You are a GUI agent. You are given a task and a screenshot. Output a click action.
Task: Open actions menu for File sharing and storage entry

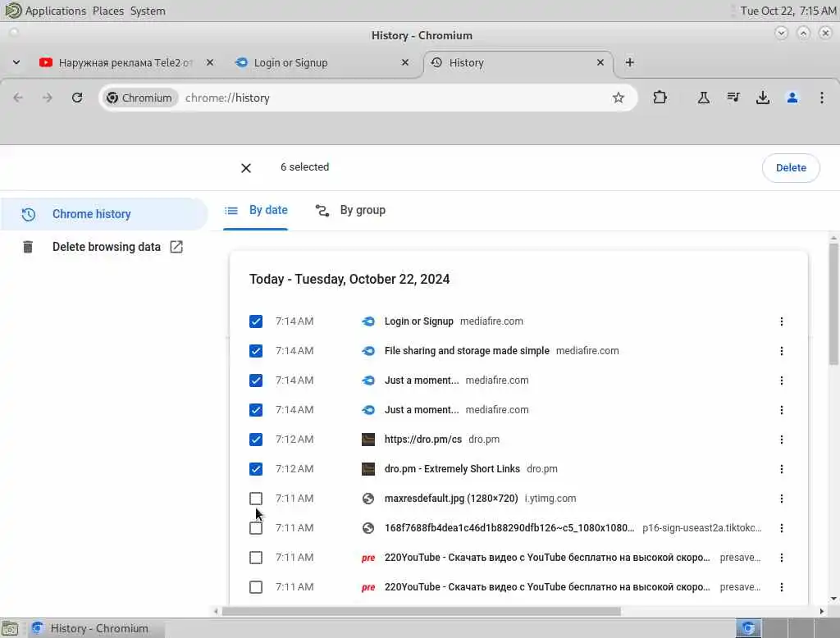pyautogui.click(x=782, y=351)
